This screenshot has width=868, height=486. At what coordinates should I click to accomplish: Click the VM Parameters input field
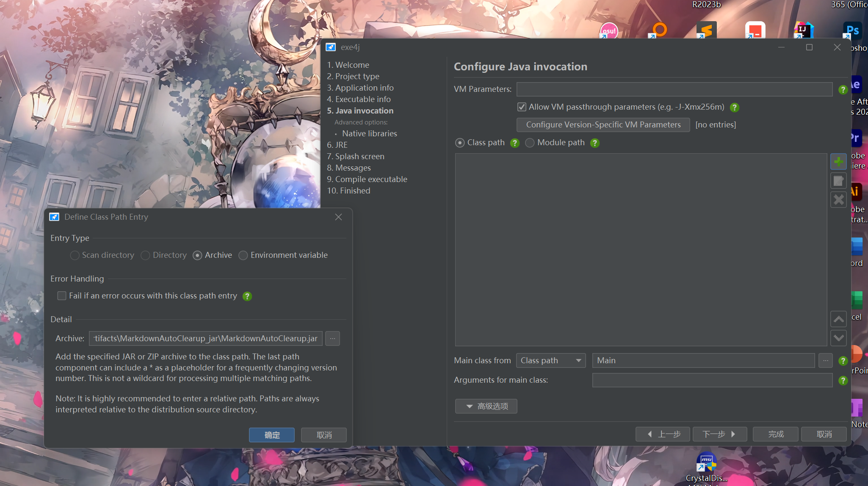(674, 89)
